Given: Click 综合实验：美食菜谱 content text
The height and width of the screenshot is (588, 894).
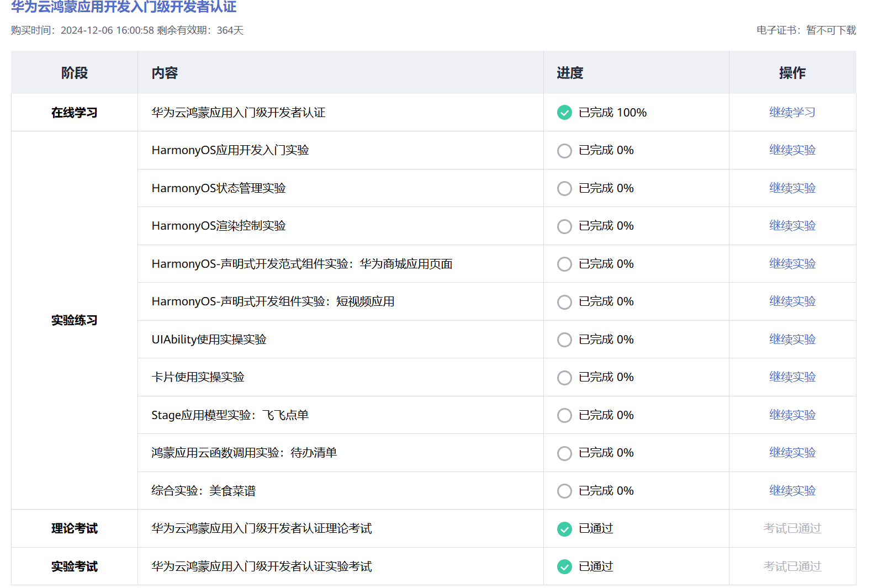Looking at the screenshot, I should pyautogui.click(x=204, y=491).
